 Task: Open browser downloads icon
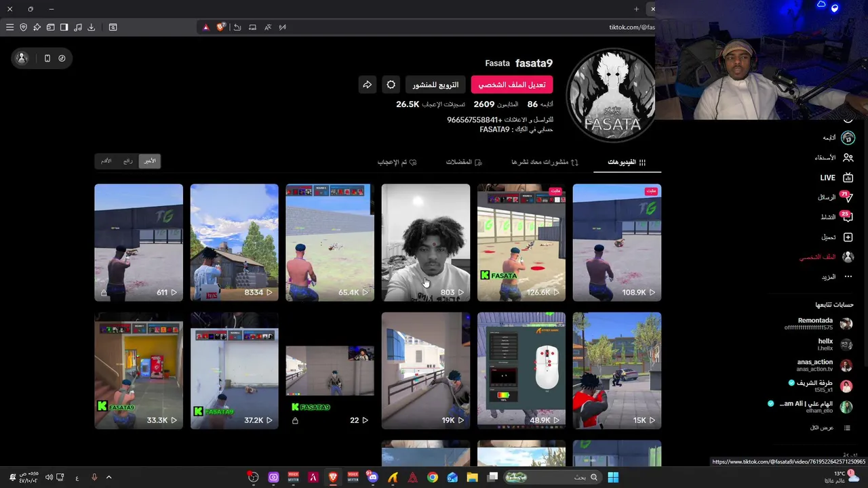coord(91,27)
